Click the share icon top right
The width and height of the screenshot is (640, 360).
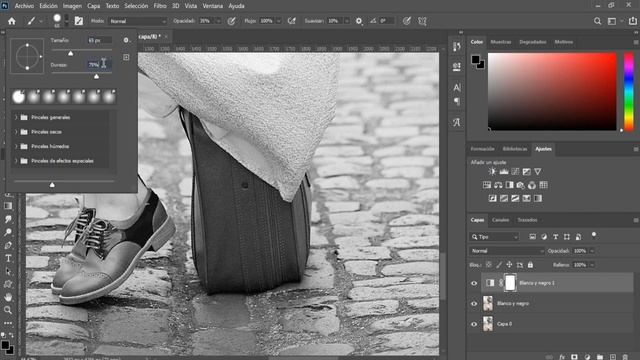click(633, 21)
